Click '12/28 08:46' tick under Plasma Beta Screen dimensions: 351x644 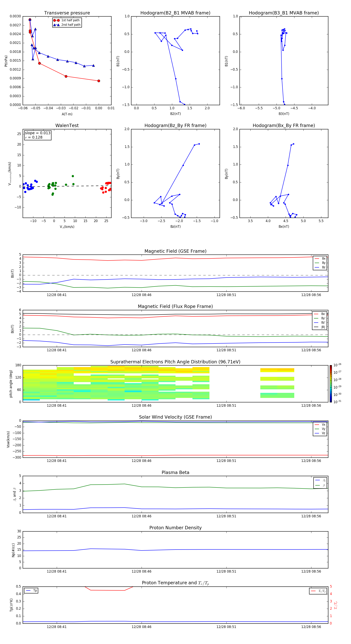pos(141,516)
